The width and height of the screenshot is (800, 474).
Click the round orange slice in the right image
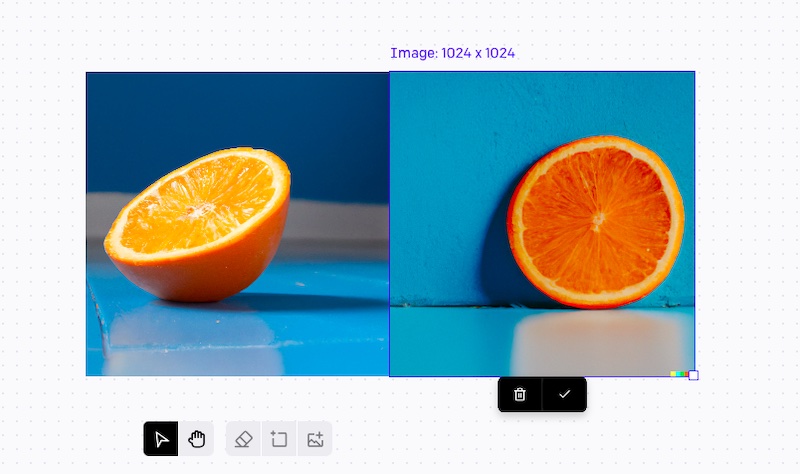[x=596, y=219]
